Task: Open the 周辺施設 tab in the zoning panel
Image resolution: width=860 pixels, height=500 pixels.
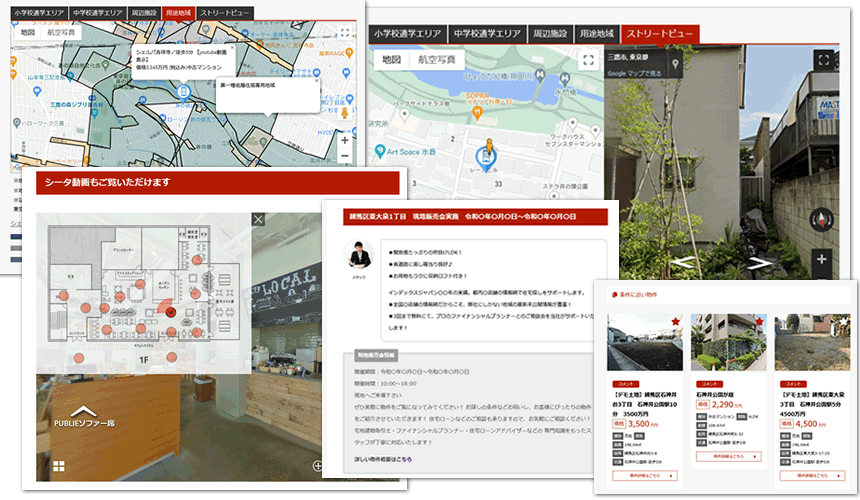Action: [x=140, y=14]
